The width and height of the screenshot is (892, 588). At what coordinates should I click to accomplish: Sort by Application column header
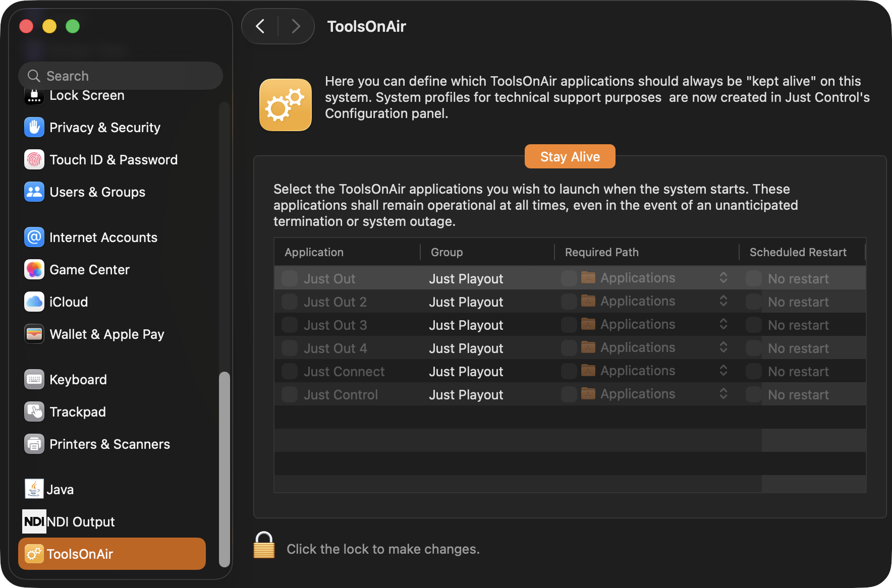coord(347,252)
